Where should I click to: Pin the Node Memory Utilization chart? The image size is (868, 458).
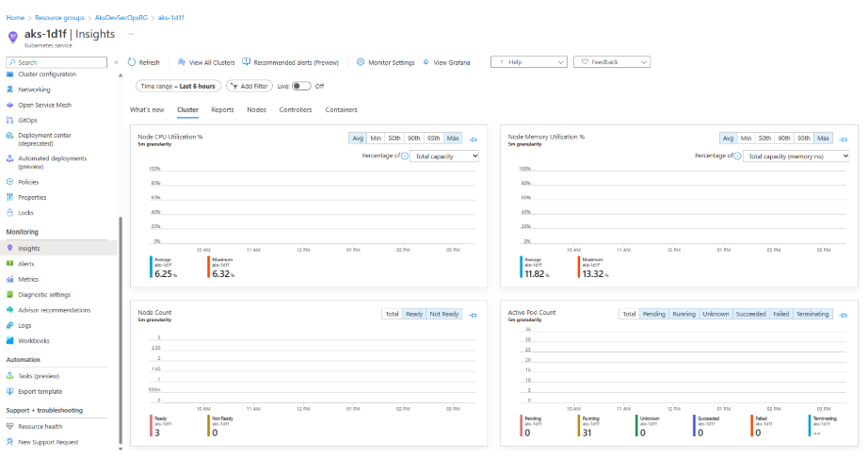click(844, 139)
